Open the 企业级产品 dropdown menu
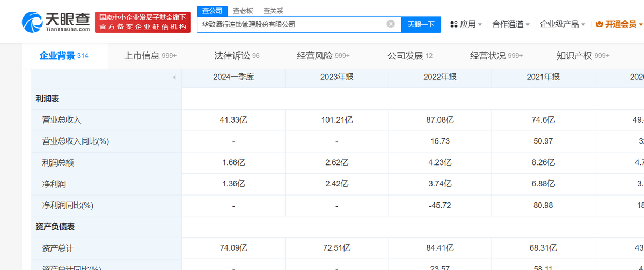 562,24
